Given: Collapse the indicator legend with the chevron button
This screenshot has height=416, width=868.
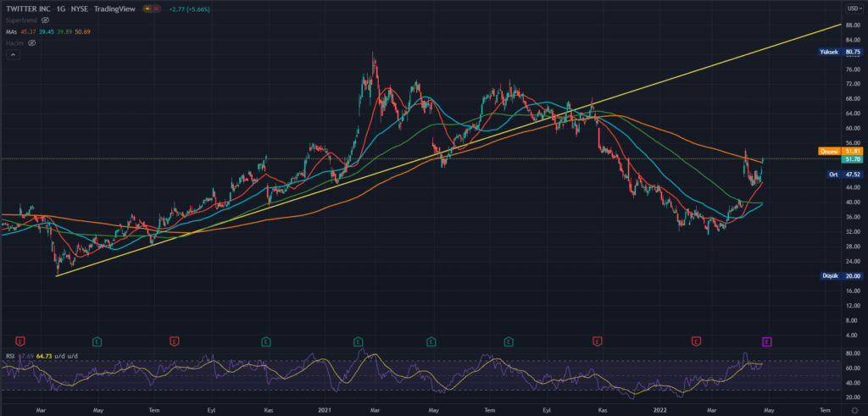Looking at the screenshot, I should (13, 54).
